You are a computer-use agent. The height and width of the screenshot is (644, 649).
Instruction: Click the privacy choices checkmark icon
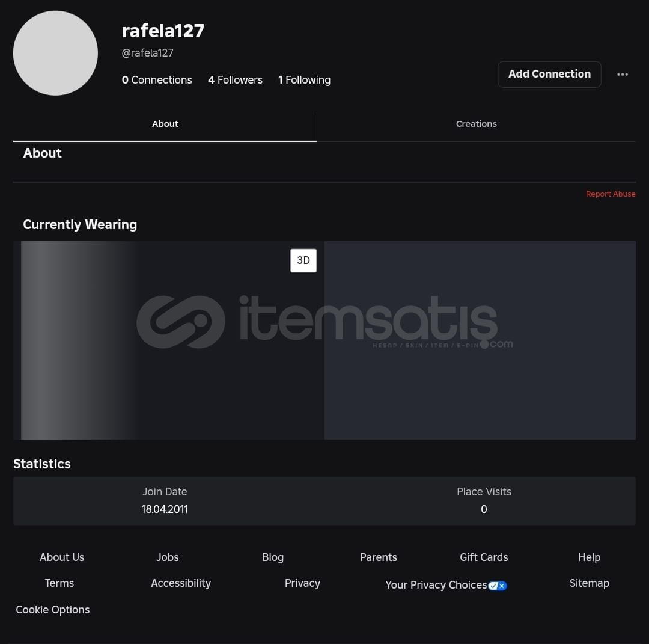(497, 586)
